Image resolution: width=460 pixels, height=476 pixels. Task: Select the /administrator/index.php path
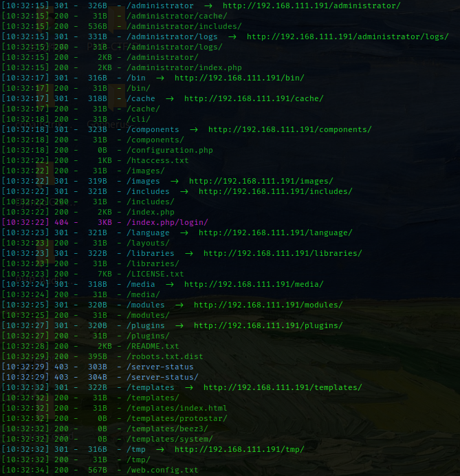[184, 67]
